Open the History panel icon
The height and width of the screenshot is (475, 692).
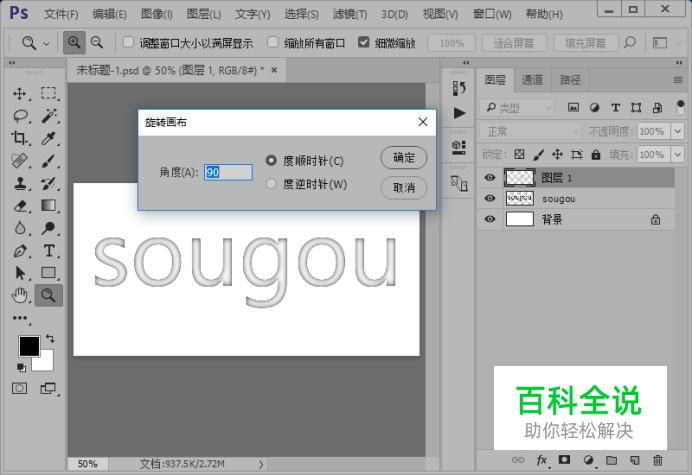click(459, 88)
